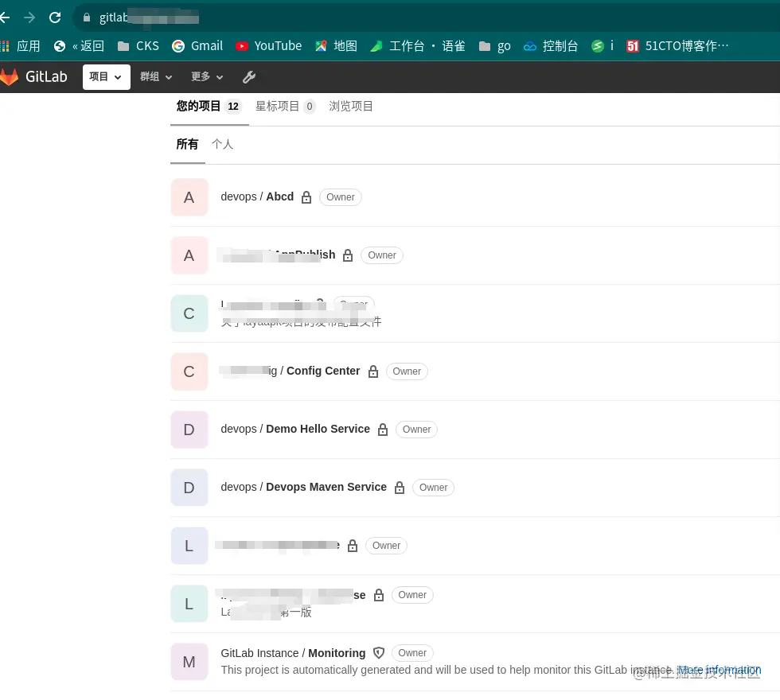Open the 控制台 bookmark
The image size is (780, 700).
click(x=551, y=46)
